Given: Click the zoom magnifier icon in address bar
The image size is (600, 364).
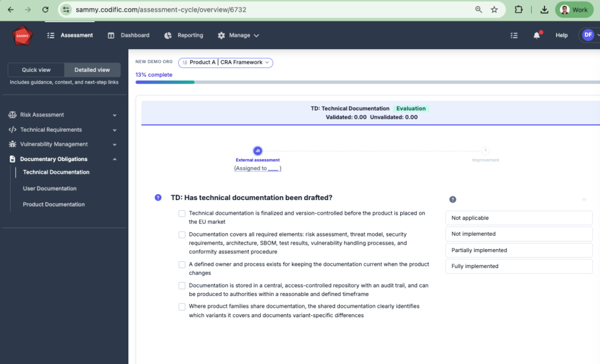Looking at the screenshot, I should click(478, 9).
